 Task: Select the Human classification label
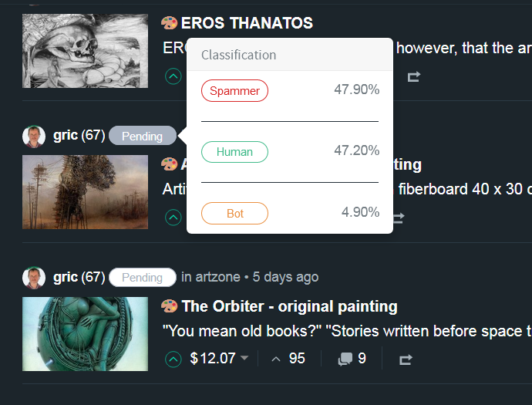pyautogui.click(x=234, y=152)
